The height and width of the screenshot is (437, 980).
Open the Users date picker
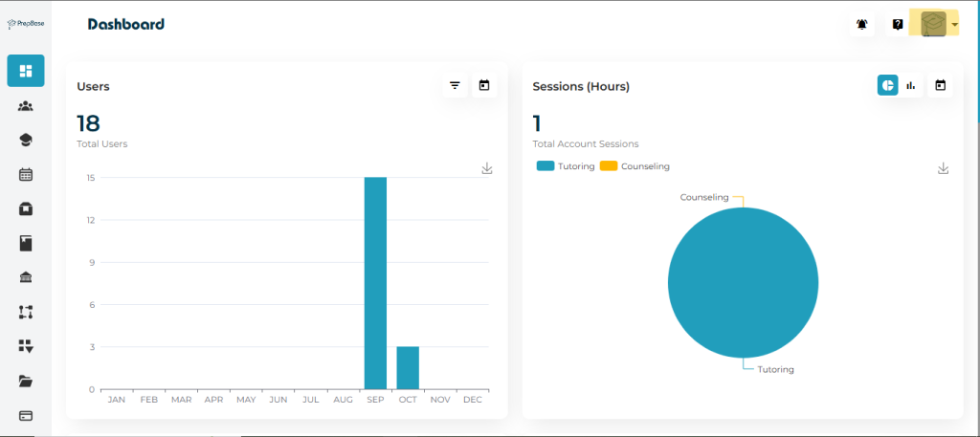(x=484, y=86)
